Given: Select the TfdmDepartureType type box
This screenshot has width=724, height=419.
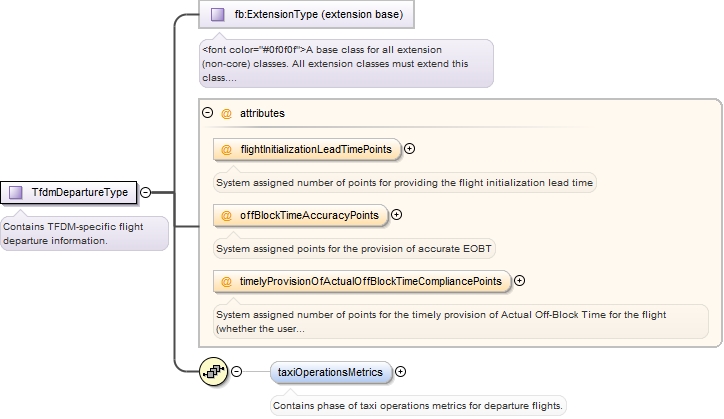Looking at the screenshot, I should click(x=69, y=192).
